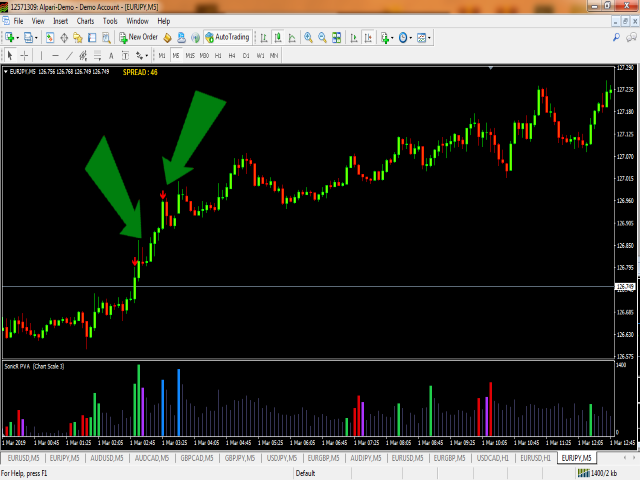Toggle chart shift from right border
Viewport: 640px width, 480px height.
point(368,38)
